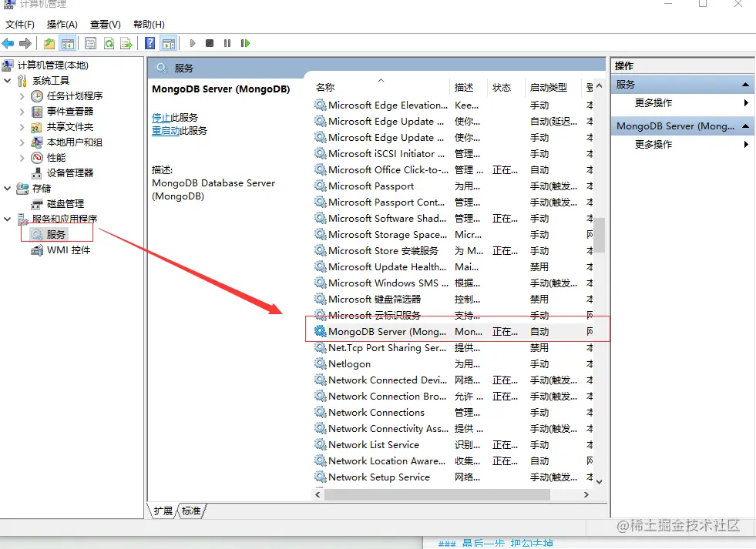This screenshot has height=549, width=756.
Task: Expand the 性能 node chevron
Action: pos(22,158)
